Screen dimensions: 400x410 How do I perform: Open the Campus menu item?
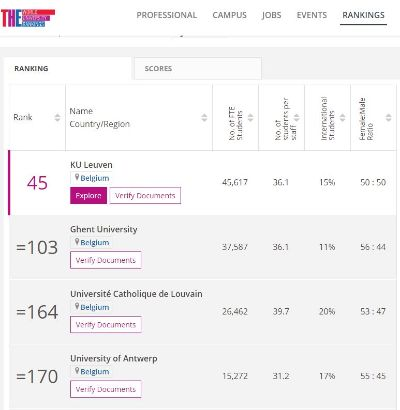(230, 15)
